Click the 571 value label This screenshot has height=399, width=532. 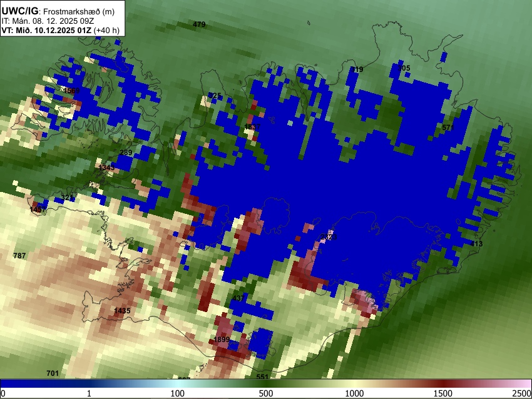pos(448,128)
